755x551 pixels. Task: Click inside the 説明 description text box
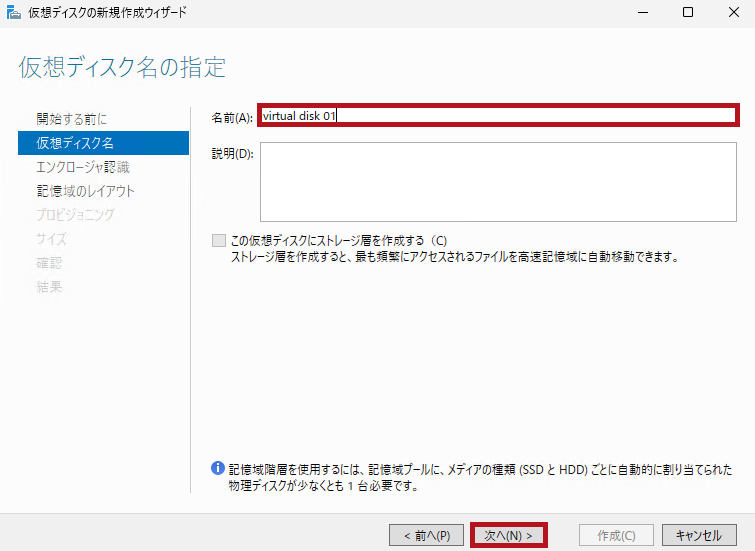(x=497, y=181)
